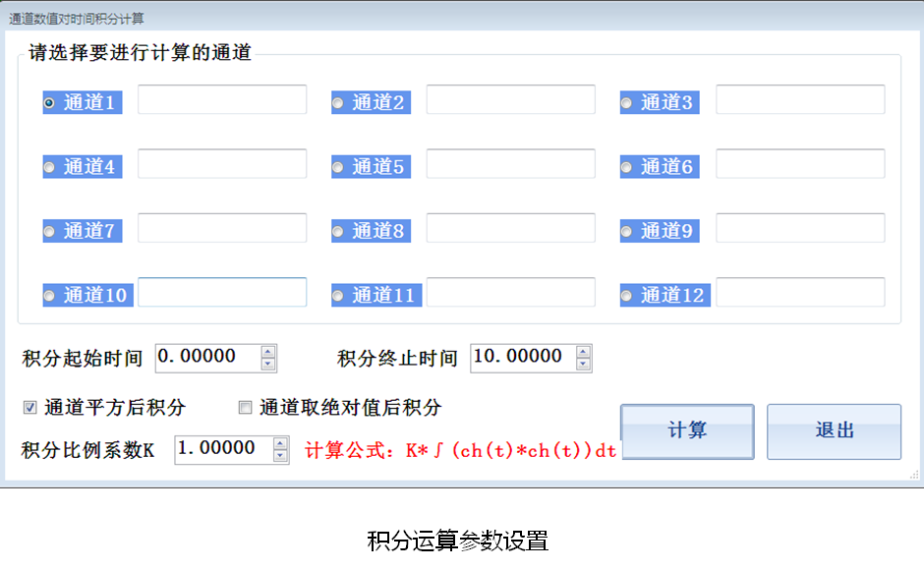Select the 通道2 radio button

click(338, 103)
